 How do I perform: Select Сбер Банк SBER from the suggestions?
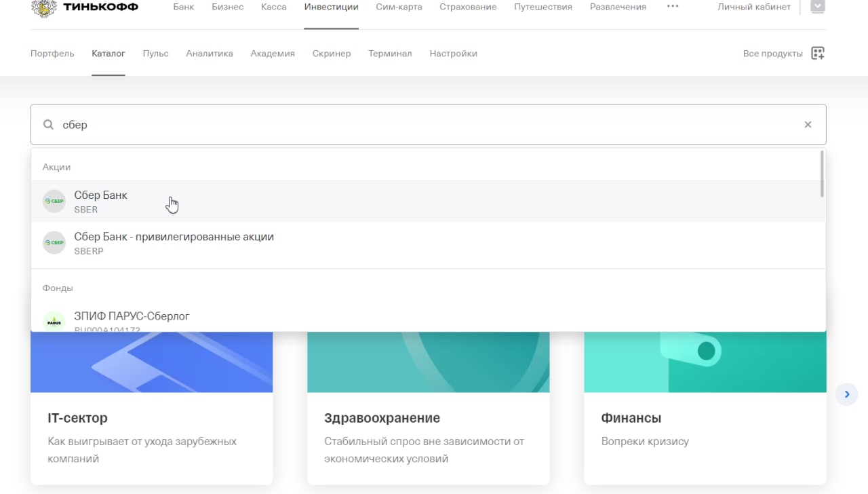pyautogui.click(x=100, y=201)
